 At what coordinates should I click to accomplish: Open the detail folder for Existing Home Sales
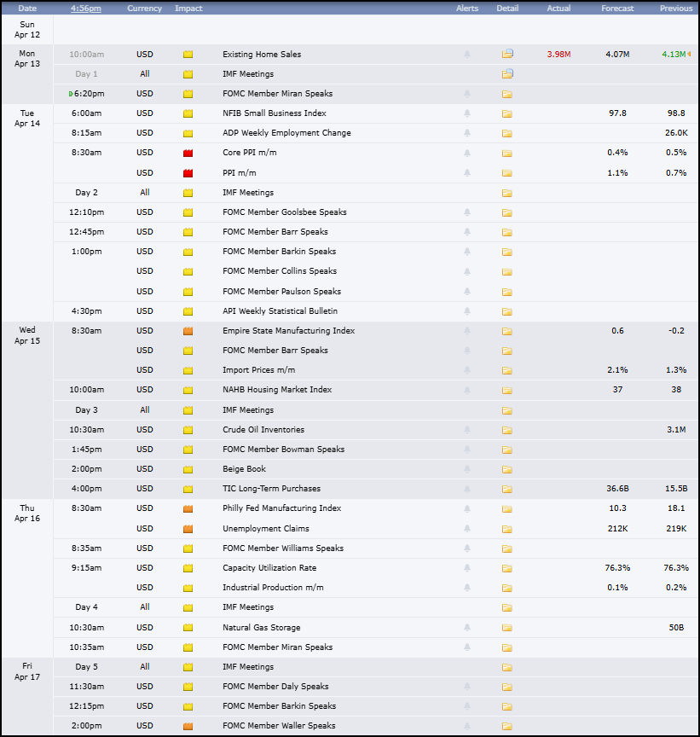507,54
